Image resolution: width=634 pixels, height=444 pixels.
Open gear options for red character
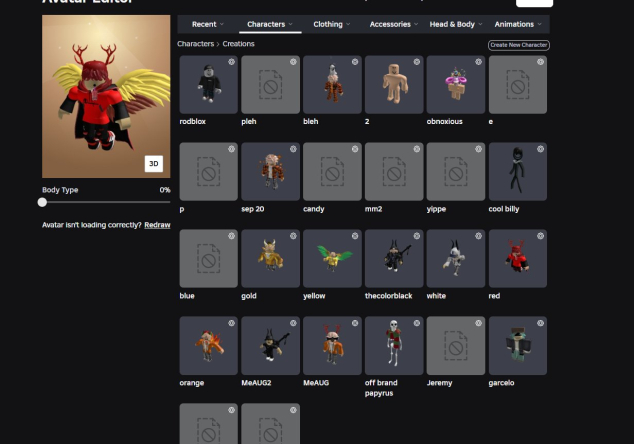[x=541, y=236]
